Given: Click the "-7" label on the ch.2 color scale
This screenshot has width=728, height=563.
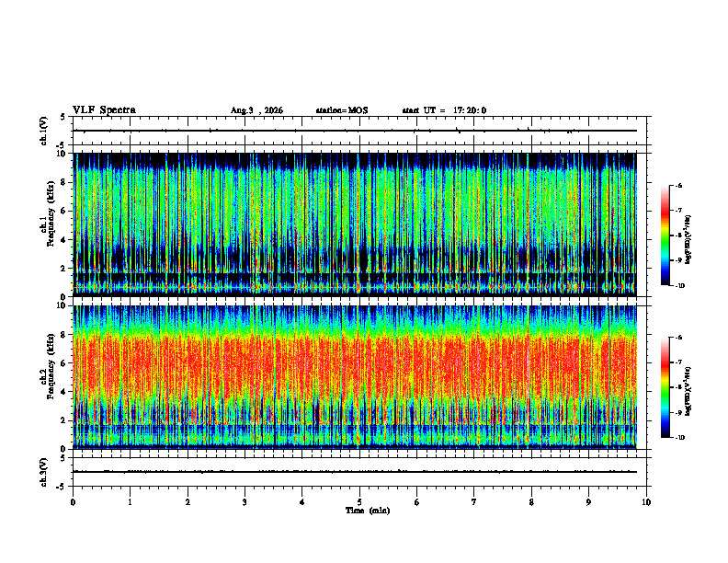Looking at the screenshot, I should 679,362.
